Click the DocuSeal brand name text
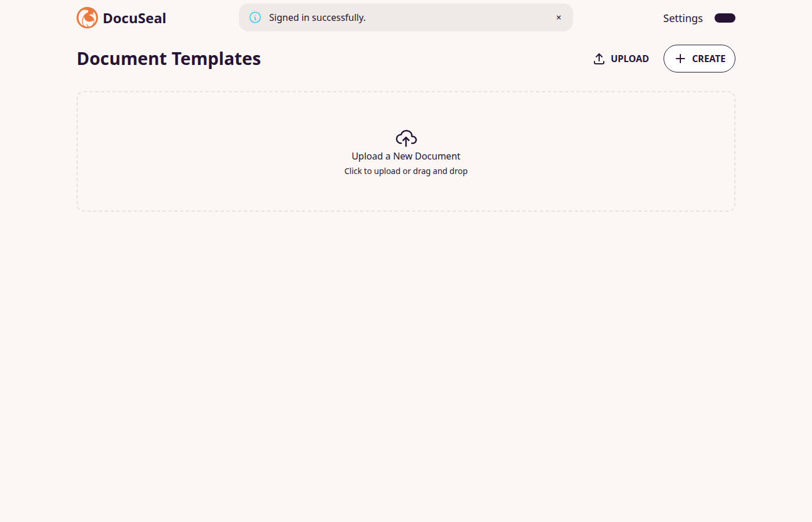Image resolution: width=812 pixels, height=522 pixels. pos(135,18)
